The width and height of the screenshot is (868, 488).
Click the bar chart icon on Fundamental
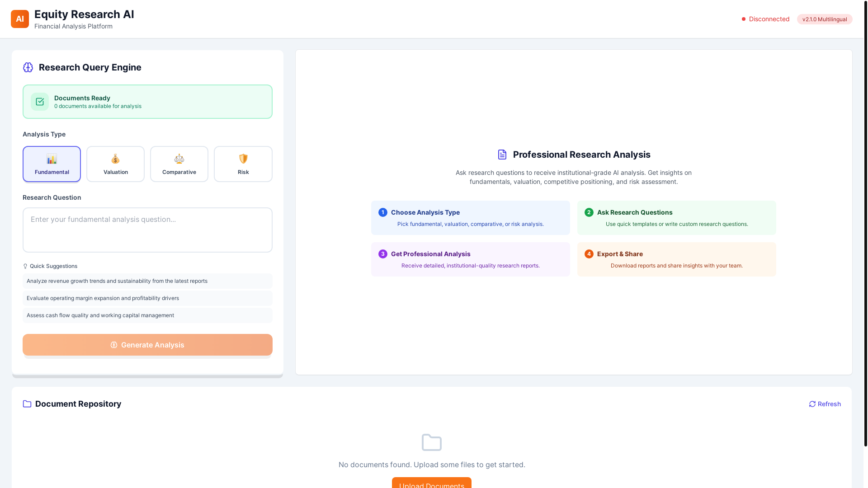click(52, 159)
